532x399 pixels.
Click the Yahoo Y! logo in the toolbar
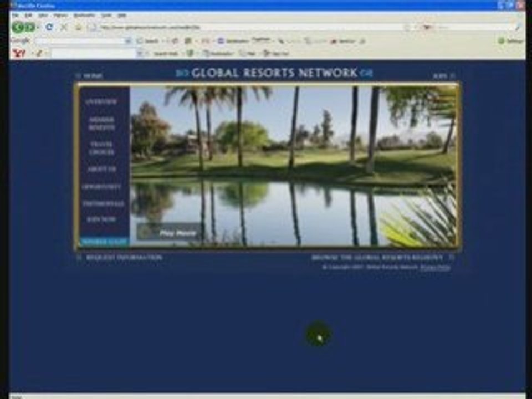point(19,53)
